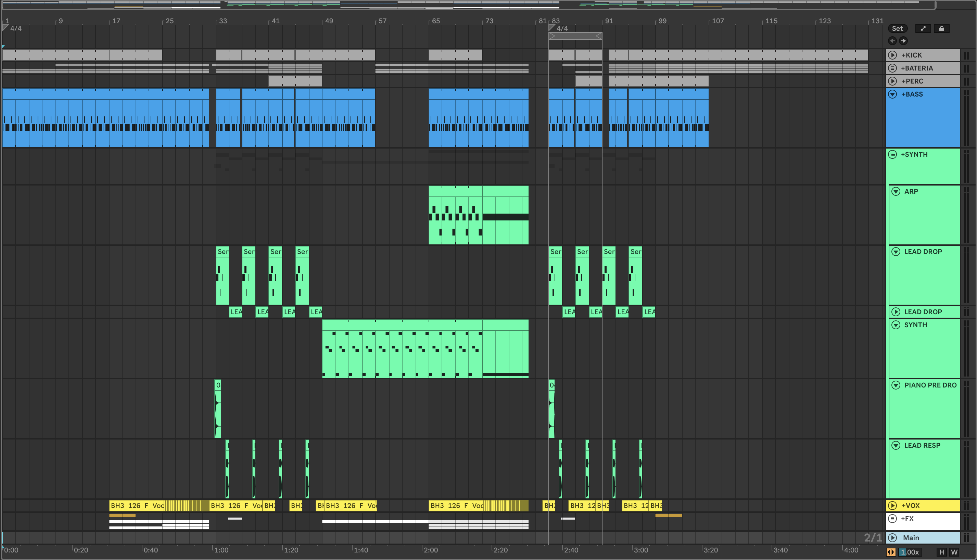Viewport: 977px width, 560px height.
Task: Toggle the orange waveform icon next to 1.00x
Action: [x=891, y=552]
